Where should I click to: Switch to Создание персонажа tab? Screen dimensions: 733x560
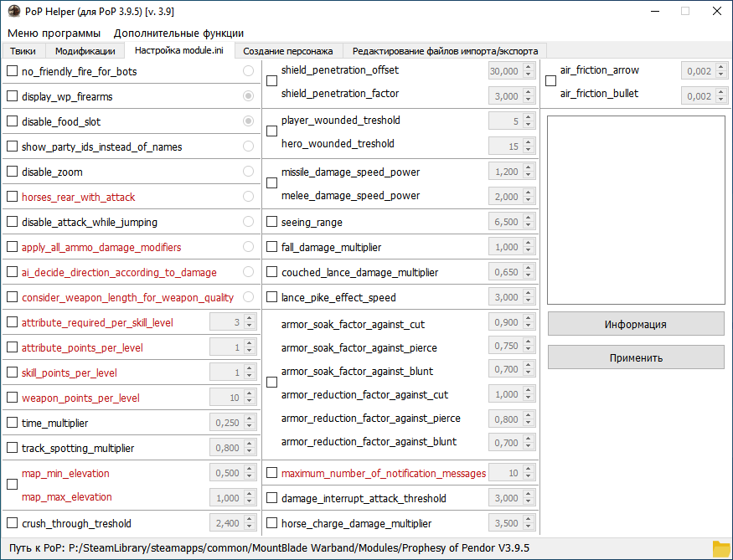[288, 51]
